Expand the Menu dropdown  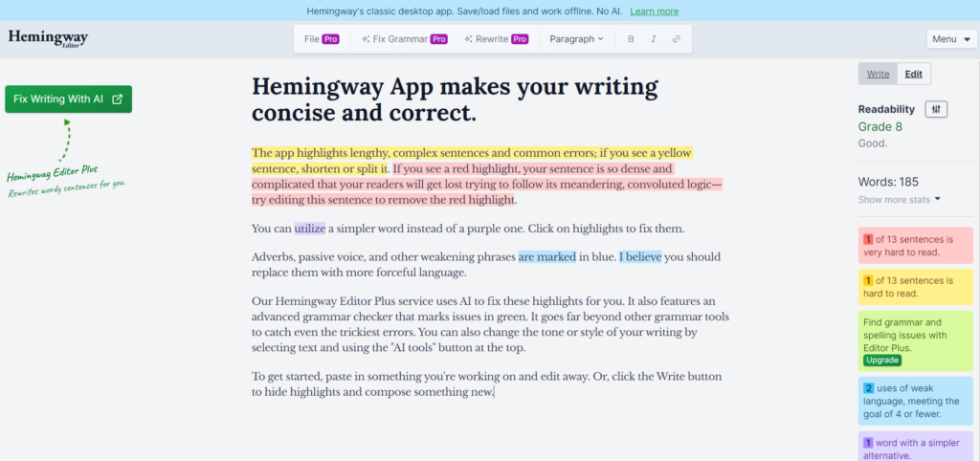949,39
